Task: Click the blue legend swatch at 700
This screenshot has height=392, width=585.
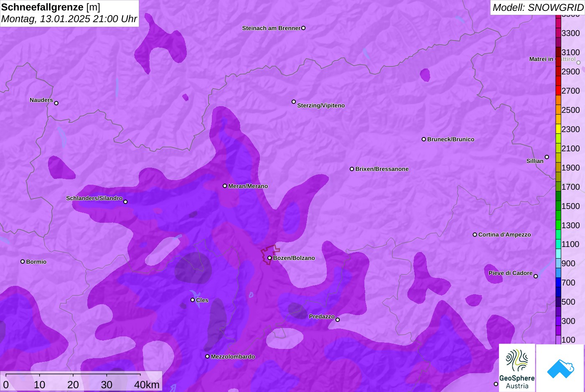Action: tap(558, 283)
